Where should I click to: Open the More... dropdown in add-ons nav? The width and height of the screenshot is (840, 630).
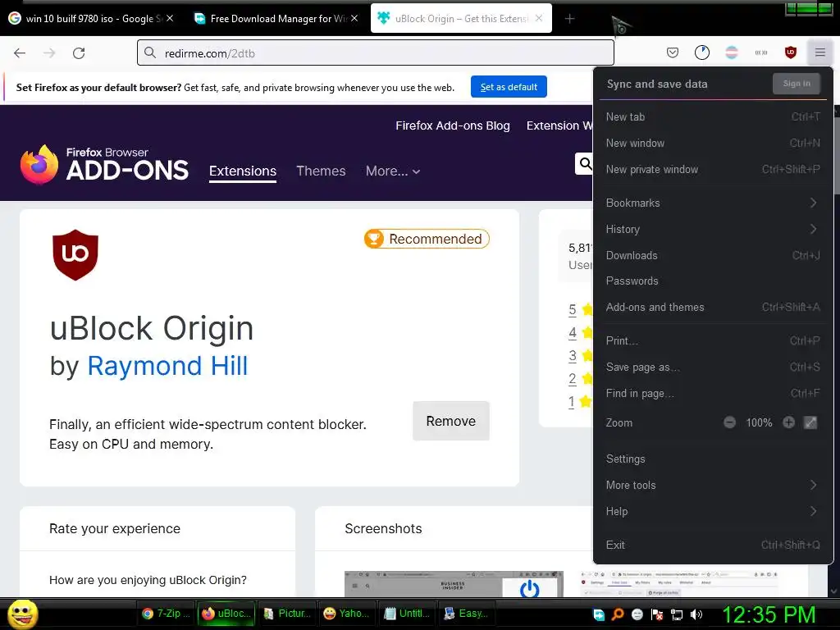[393, 171]
